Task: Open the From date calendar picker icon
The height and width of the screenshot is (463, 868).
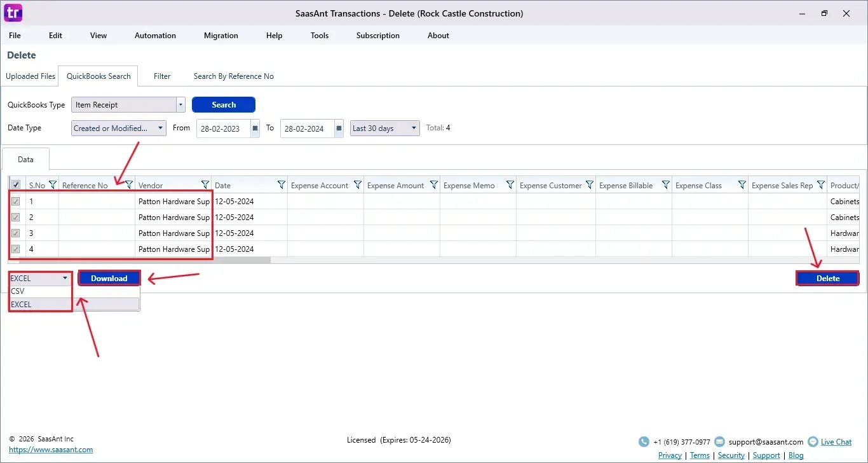Action: 255,128
